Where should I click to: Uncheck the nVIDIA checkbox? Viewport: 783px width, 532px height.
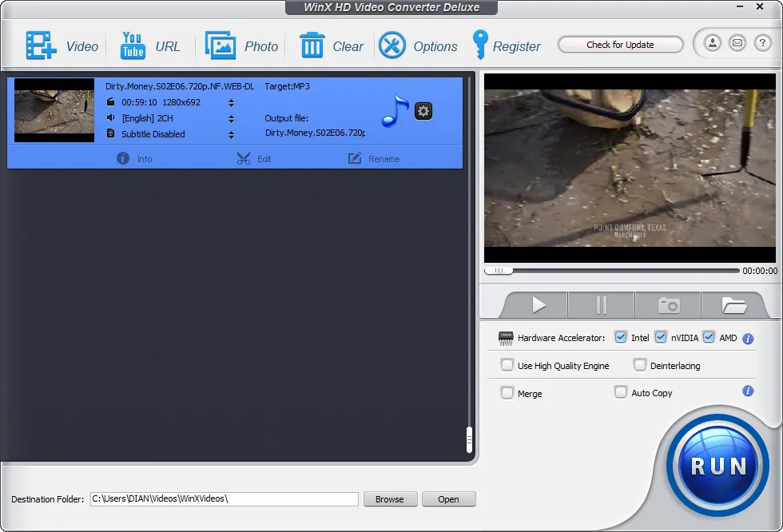(x=660, y=337)
